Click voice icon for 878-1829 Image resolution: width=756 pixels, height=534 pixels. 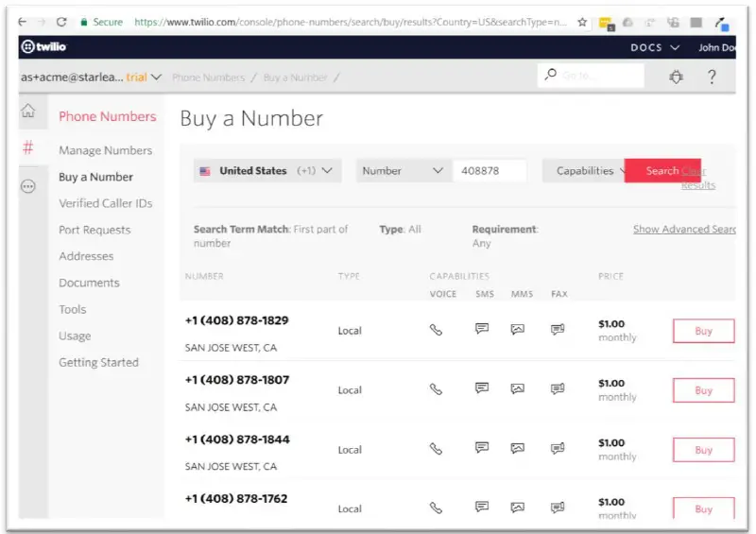pyautogui.click(x=436, y=330)
